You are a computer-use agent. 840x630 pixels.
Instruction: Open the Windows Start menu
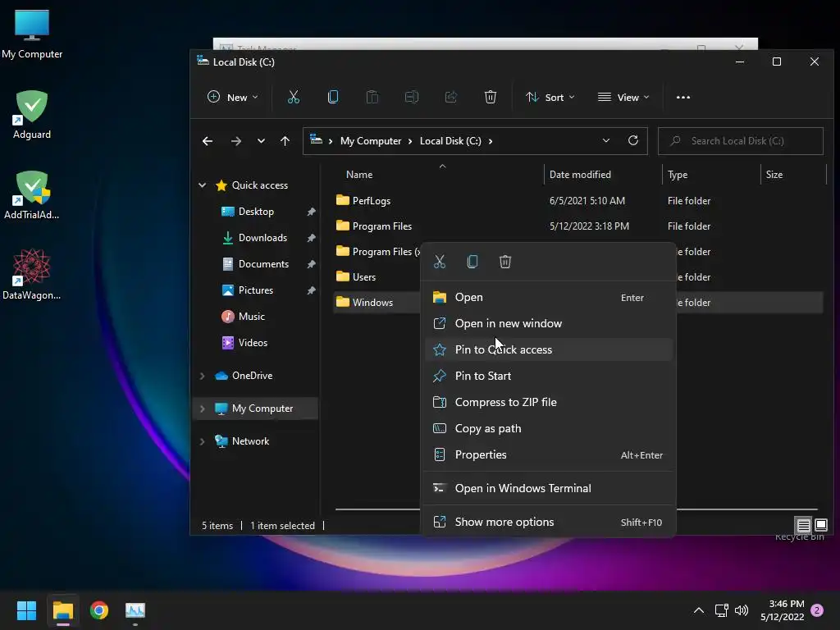26,610
